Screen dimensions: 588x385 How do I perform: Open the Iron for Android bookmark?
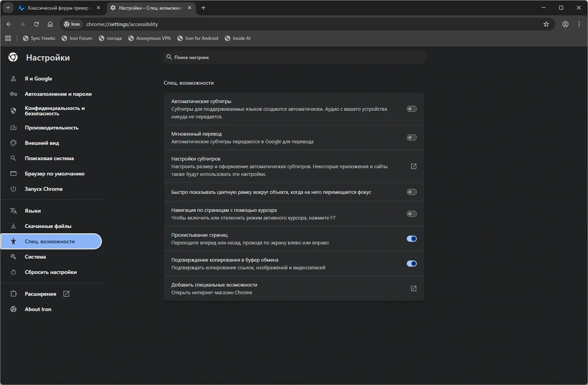(x=197, y=38)
